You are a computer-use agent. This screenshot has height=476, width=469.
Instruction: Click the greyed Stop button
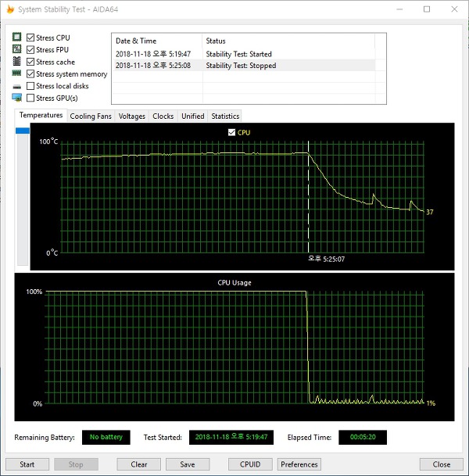(76, 464)
